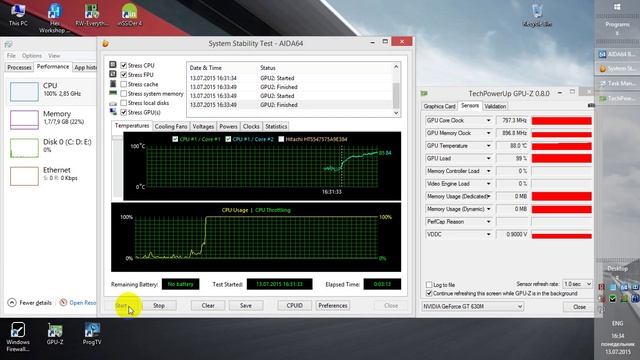Switch to Task Manager taskbar item

[617, 83]
